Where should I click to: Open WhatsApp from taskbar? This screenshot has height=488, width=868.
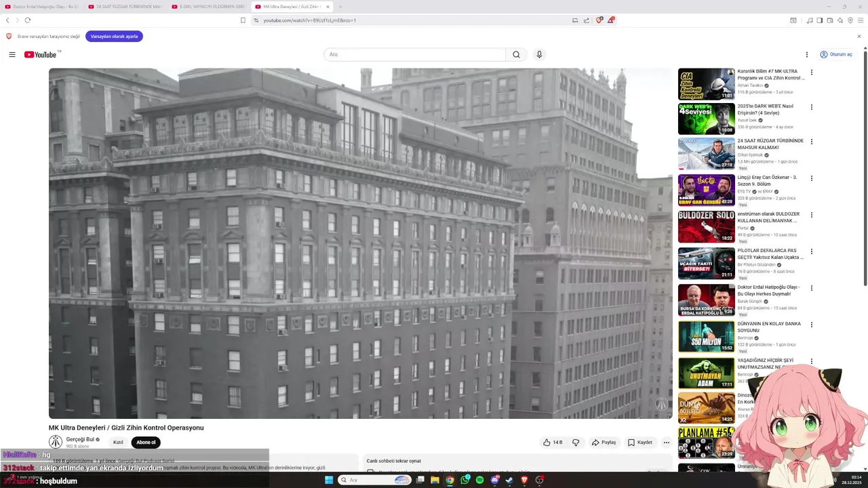tap(465, 480)
